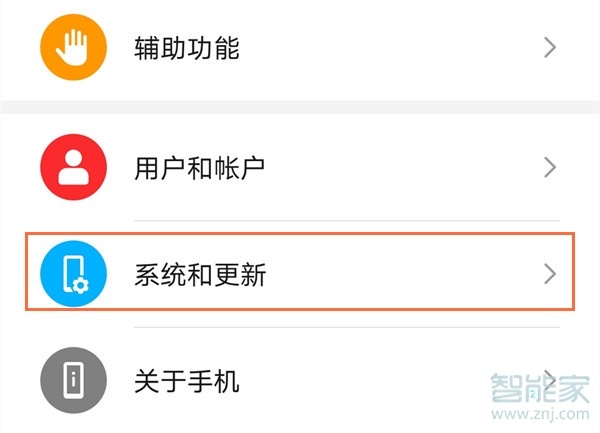The width and height of the screenshot is (600, 433).
Task: Expand the 用户和帐户 row chevron
Action: pos(549,166)
